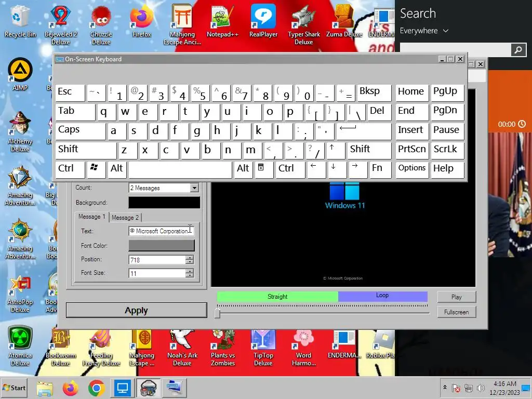Viewport: 532px width, 399px height.
Task: Open Bookworm Deluxe desktop icon
Action: [60, 348]
